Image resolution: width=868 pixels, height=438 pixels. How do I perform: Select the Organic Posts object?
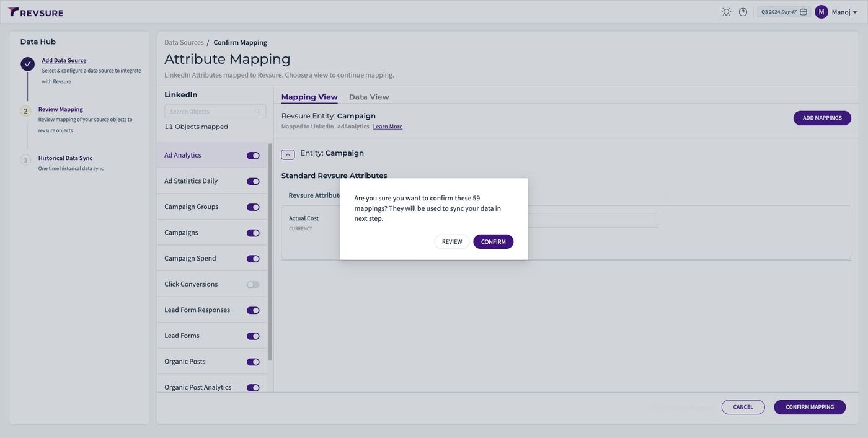tap(212, 361)
